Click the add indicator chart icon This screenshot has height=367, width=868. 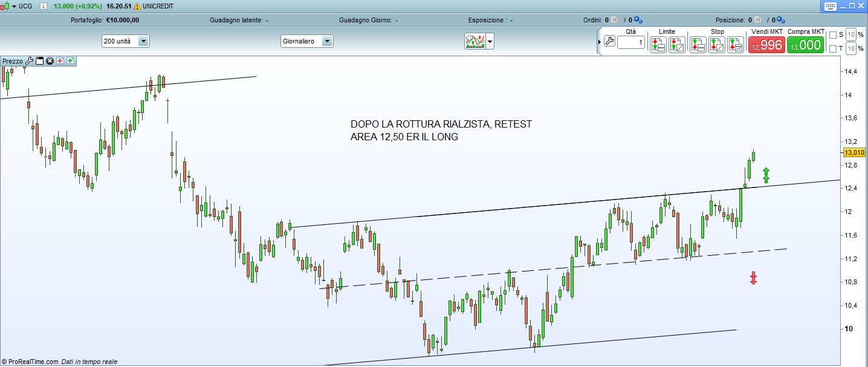[474, 41]
